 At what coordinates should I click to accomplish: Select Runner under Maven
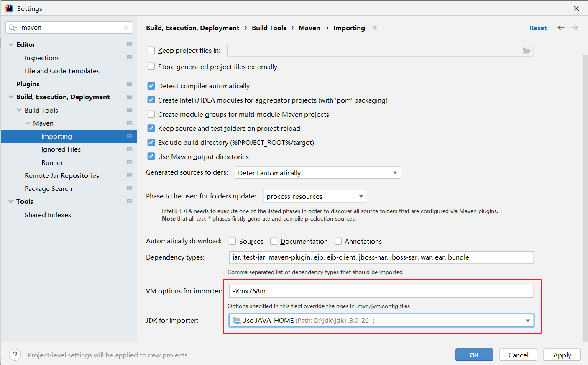coord(52,162)
